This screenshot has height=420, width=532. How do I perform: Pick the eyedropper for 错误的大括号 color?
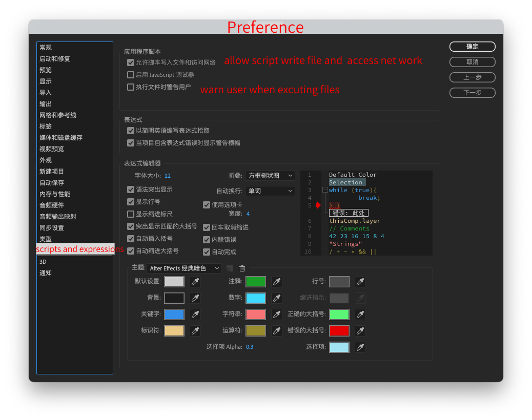pyautogui.click(x=360, y=330)
